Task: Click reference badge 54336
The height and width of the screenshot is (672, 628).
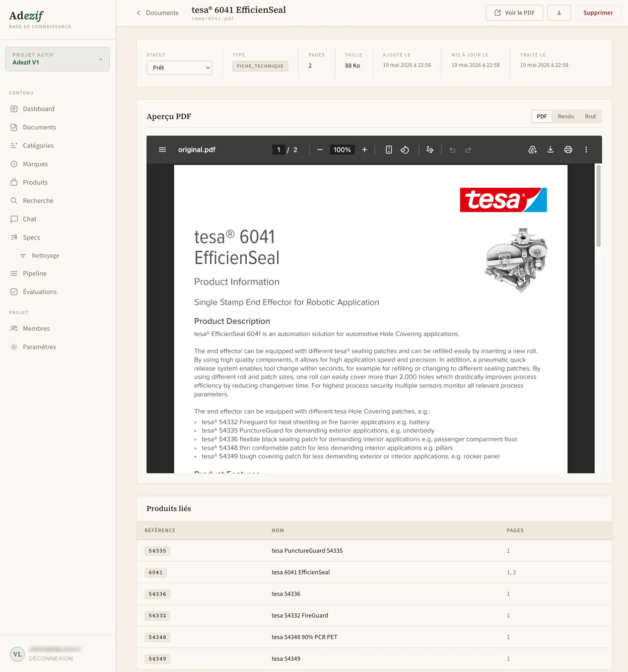Action: pyautogui.click(x=157, y=594)
